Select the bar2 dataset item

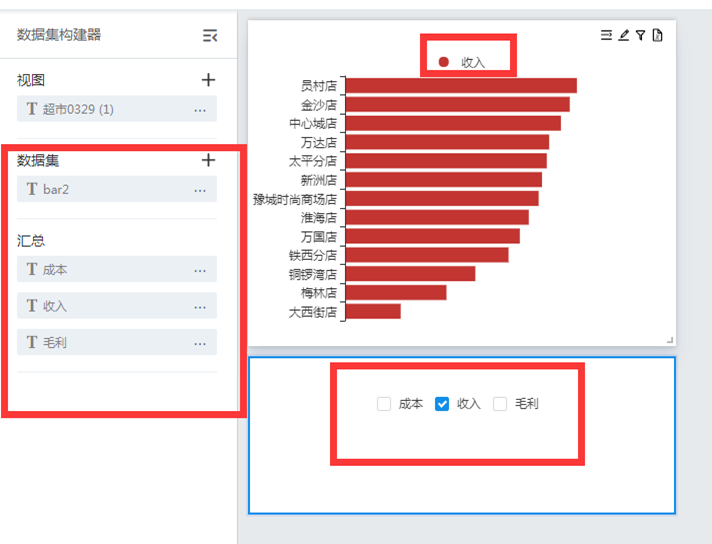[x=117, y=189]
